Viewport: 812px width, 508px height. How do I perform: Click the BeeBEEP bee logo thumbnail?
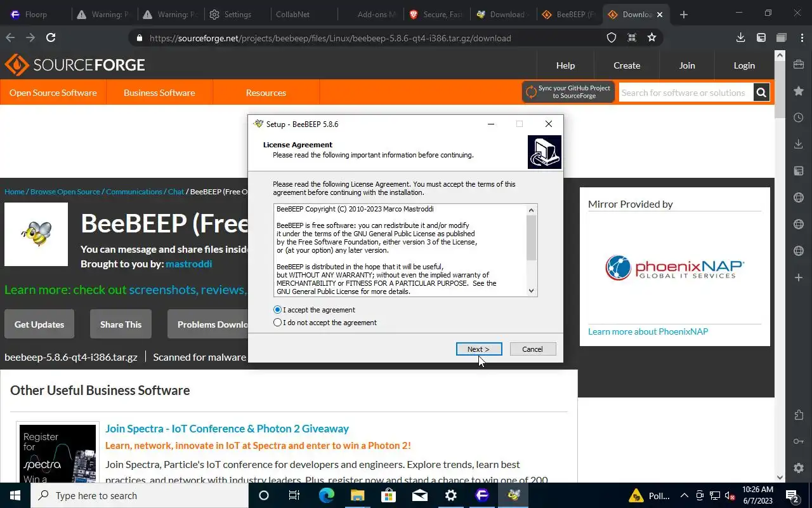[x=36, y=234]
